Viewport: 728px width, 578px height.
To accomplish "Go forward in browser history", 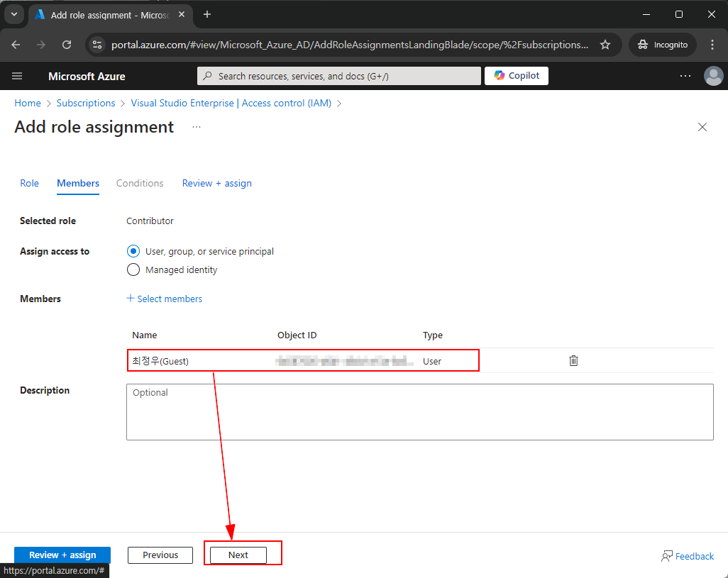I will (41, 45).
